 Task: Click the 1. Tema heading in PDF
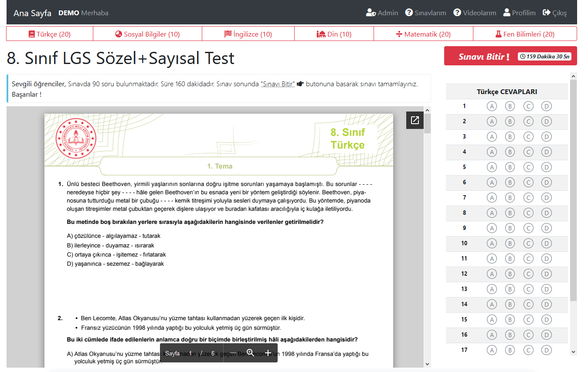[x=220, y=166]
